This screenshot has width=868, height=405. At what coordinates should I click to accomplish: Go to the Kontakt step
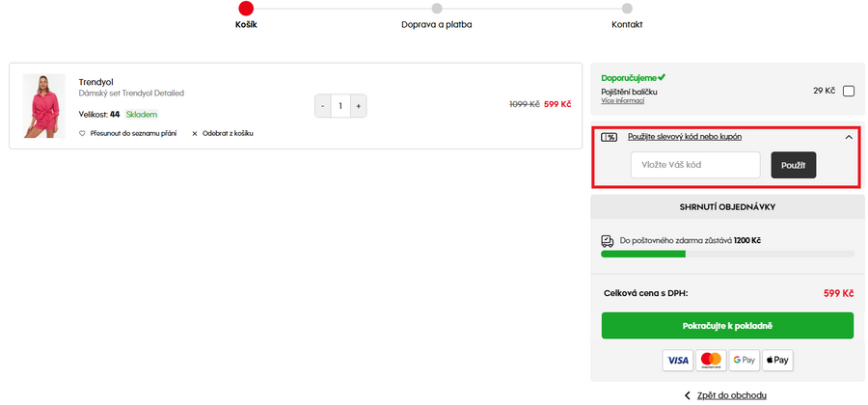click(627, 9)
